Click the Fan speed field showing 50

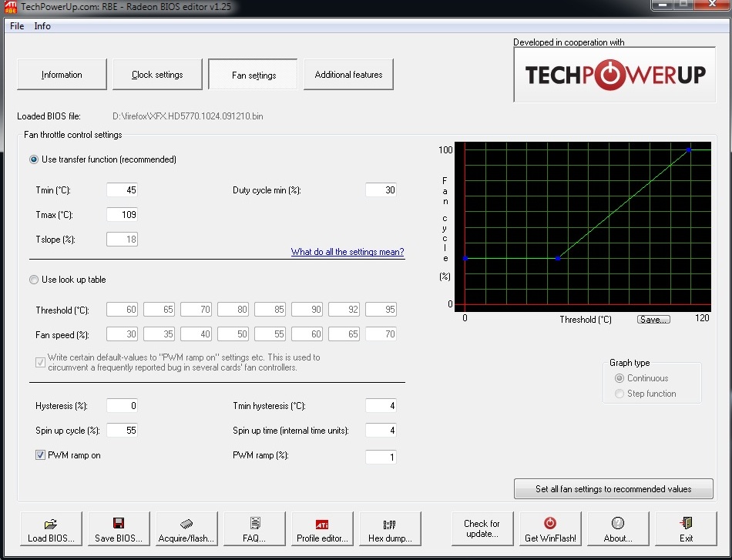tap(233, 334)
